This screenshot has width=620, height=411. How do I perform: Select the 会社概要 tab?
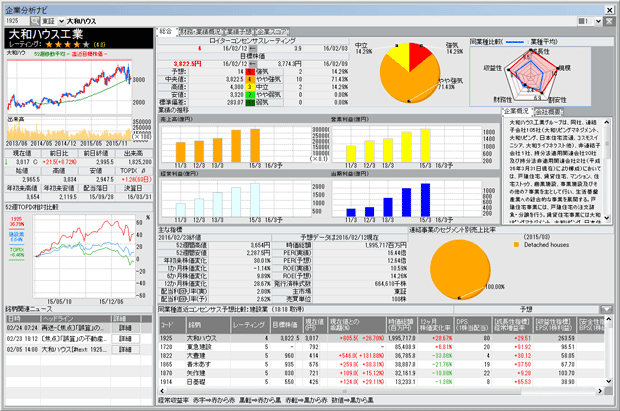549,112
